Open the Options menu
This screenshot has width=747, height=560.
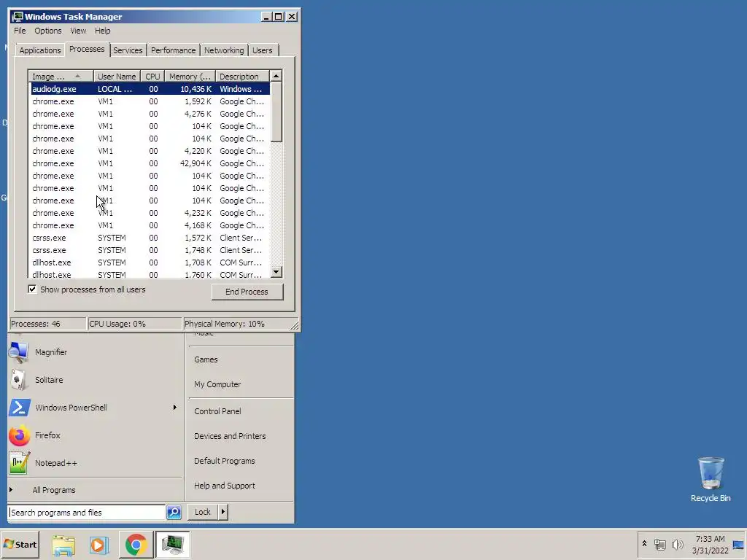coord(47,31)
